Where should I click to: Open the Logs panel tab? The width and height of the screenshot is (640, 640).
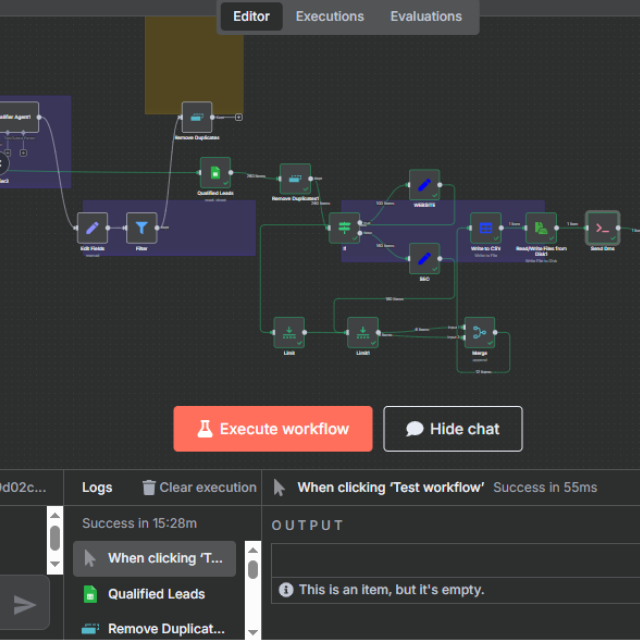coord(97,487)
